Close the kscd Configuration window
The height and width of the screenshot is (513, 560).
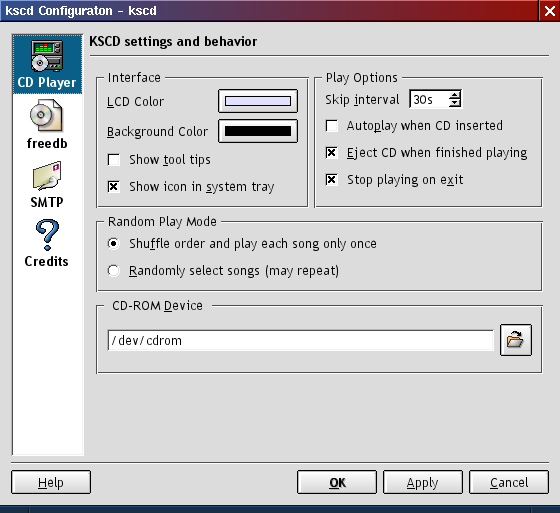coord(550,11)
